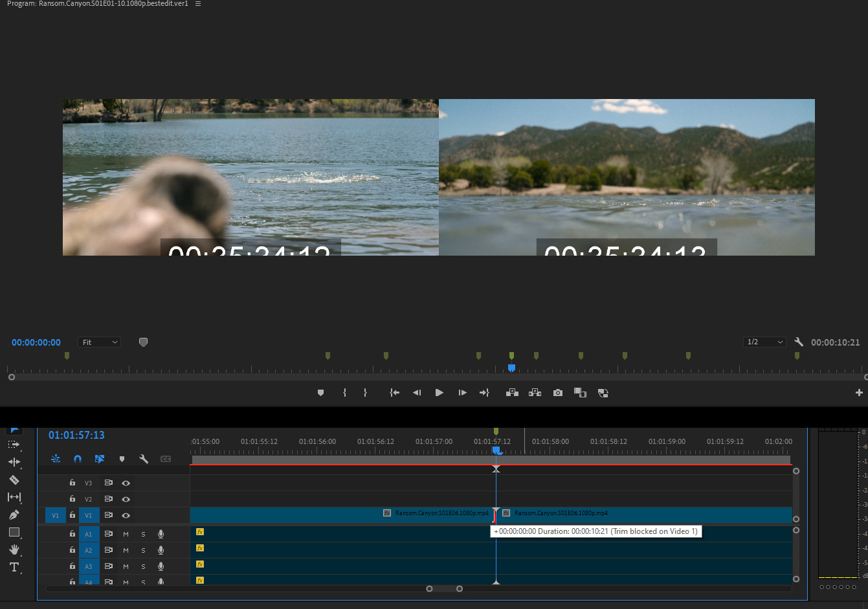This screenshot has width=868, height=609.
Task: Open the program monitor button editor plus
Action: coord(859,393)
